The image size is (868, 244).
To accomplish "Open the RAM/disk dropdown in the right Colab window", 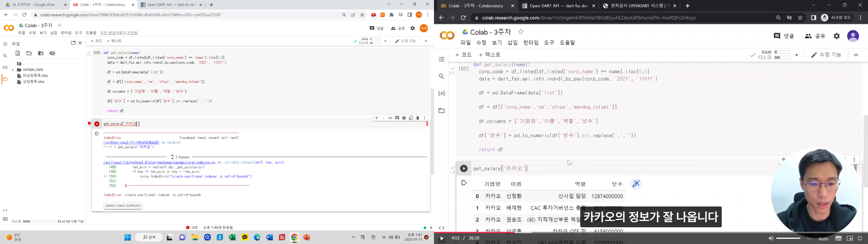I will pyautogui.click(x=797, y=55).
